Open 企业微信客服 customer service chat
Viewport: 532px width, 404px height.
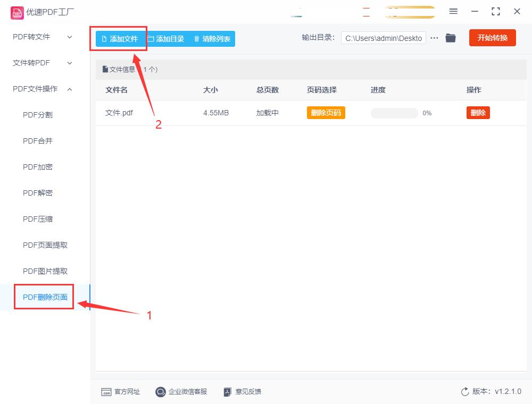point(160,392)
